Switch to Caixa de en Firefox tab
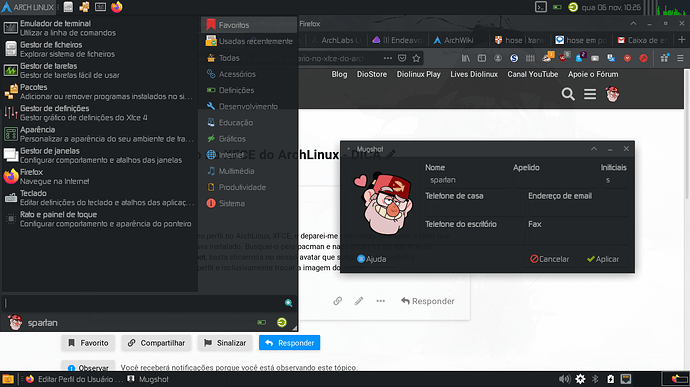 click(642, 40)
